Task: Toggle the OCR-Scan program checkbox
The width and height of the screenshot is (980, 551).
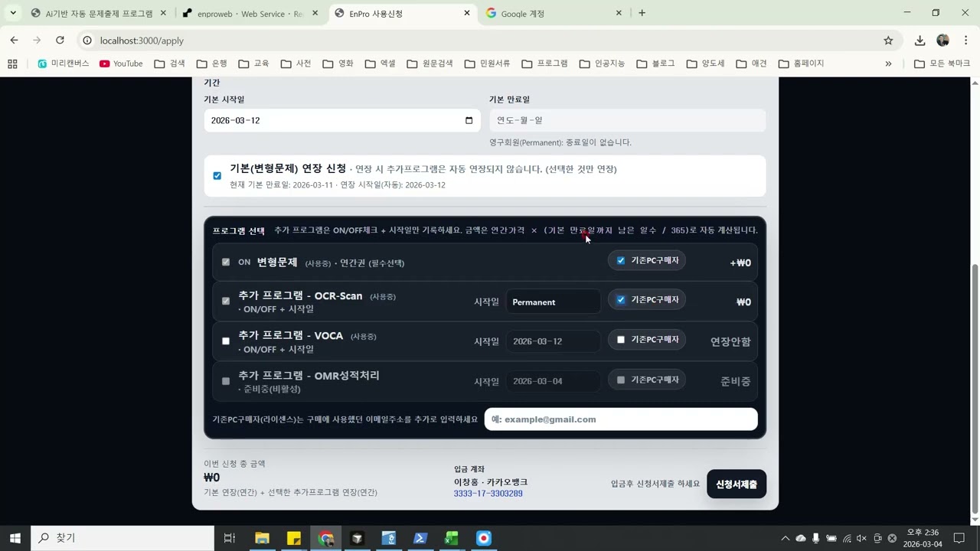Action: tap(226, 302)
